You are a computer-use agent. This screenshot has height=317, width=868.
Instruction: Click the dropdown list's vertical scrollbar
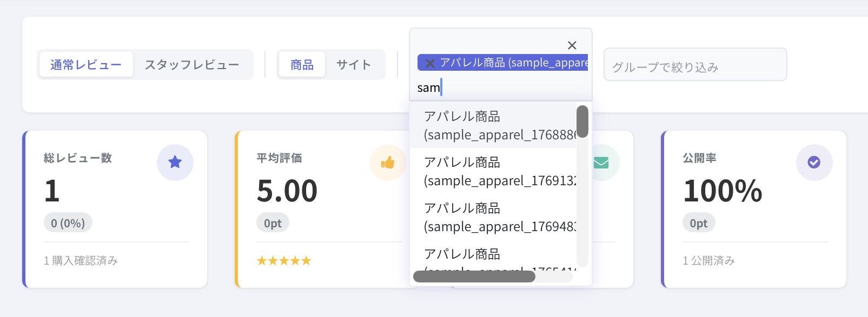point(582,122)
